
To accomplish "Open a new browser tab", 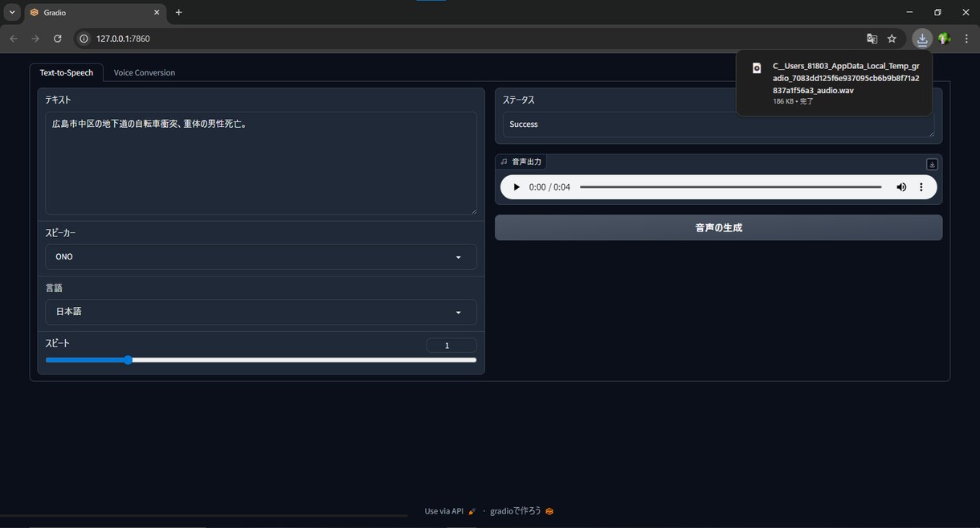I will tap(178, 12).
